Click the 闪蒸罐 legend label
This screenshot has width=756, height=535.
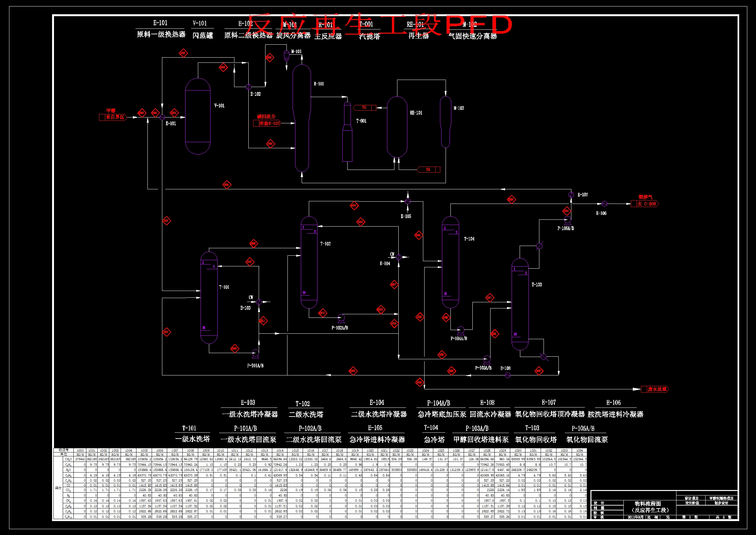203,36
